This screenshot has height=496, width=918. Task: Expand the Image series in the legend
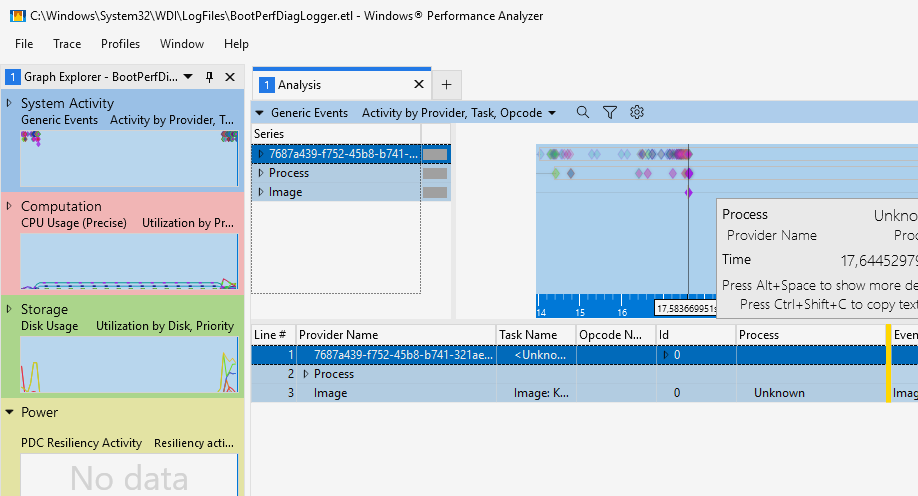click(261, 192)
